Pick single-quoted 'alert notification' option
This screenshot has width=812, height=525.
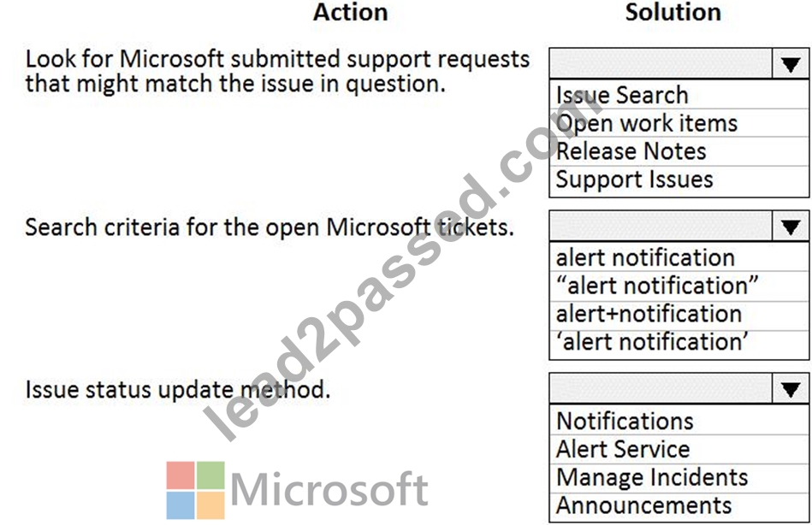679,342
